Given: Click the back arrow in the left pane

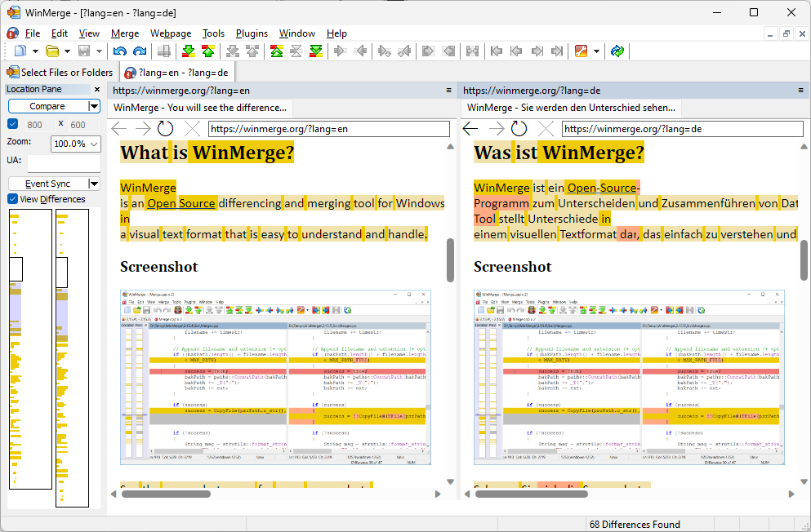Looking at the screenshot, I should (x=120, y=128).
